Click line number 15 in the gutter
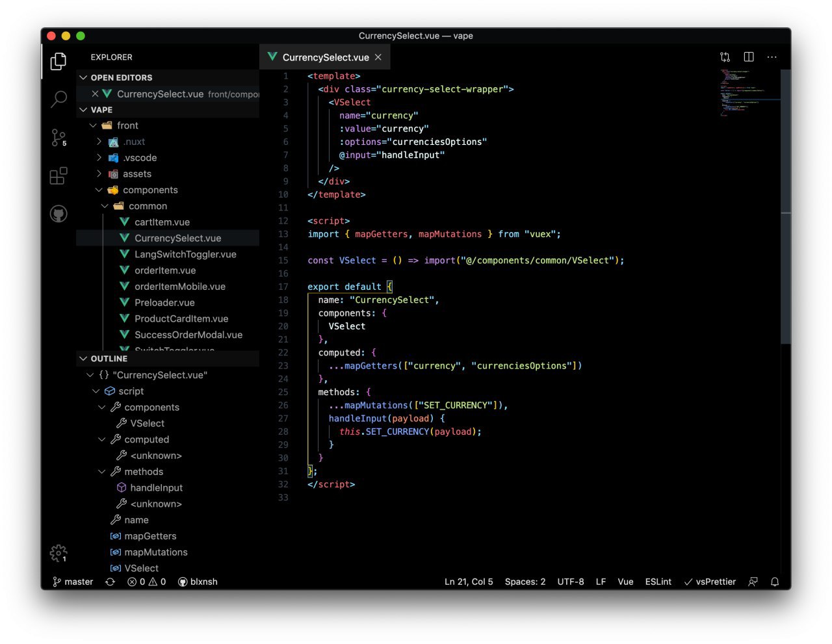The height and width of the screenshot is (644, 832). (283, 261)
